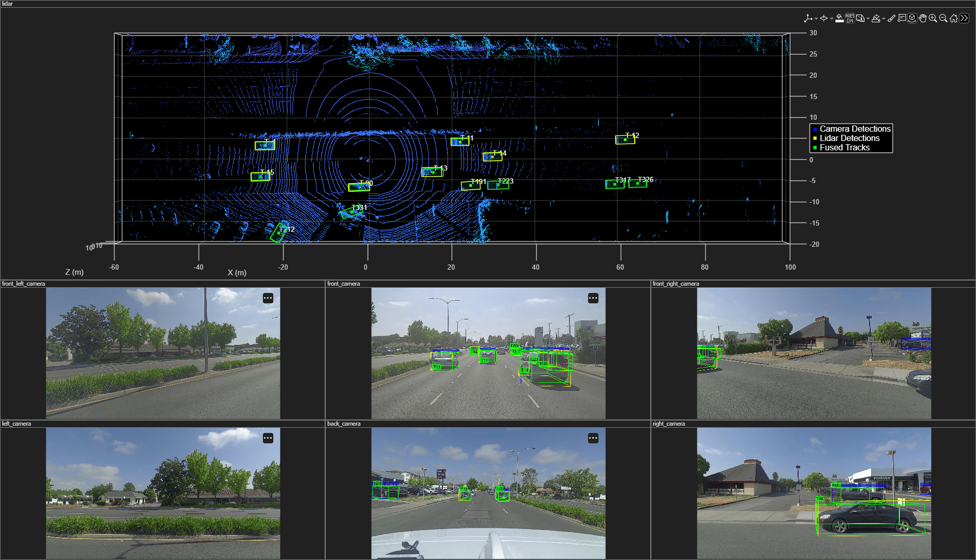Viewport: 976px width, 560px height.
Task: Select the front_camera panel title
Action: [x=343, y=284]
